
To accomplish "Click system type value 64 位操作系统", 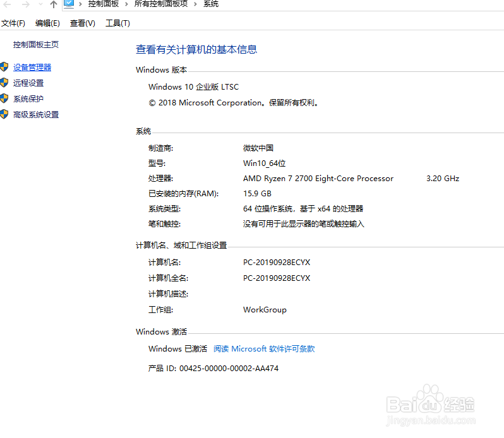I will 303,209.
